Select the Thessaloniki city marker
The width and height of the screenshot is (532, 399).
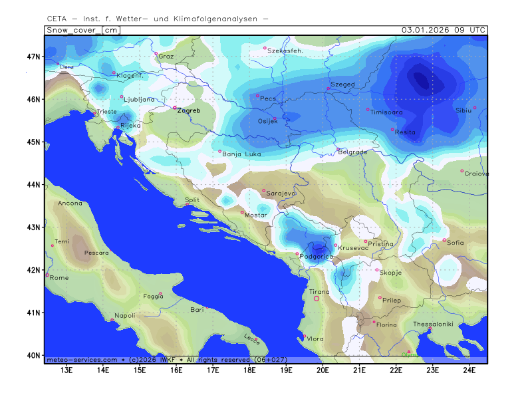pos(430,329)
